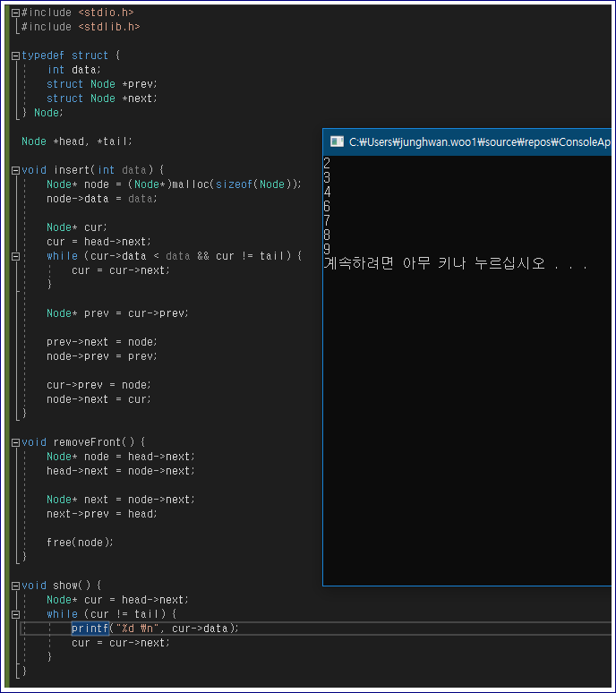Click the 'while (cur->data < data' condition

coord(174,256)
